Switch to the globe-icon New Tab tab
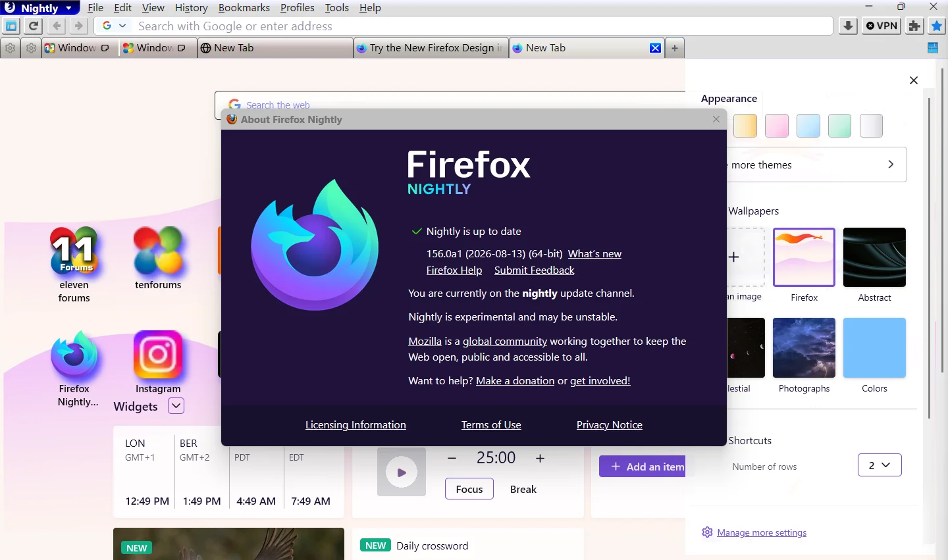The image size is (948, 560). (x=275, y=48)
